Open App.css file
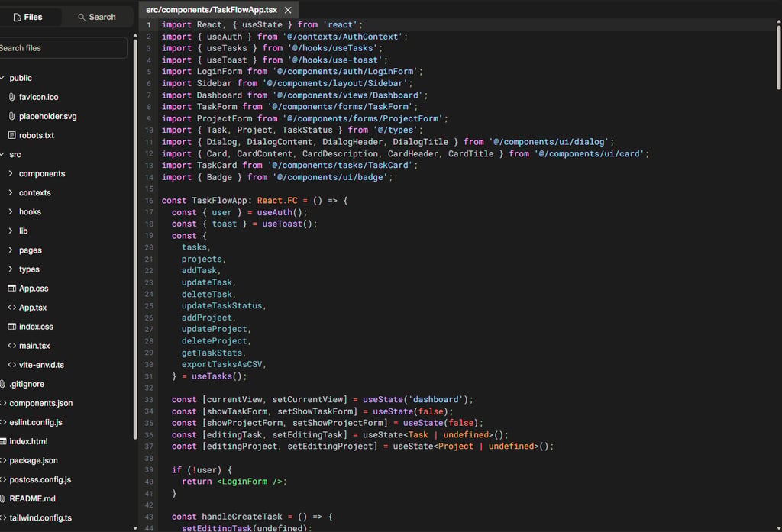The width and height of the screenshot is (782, 532). tap(34, 289)
